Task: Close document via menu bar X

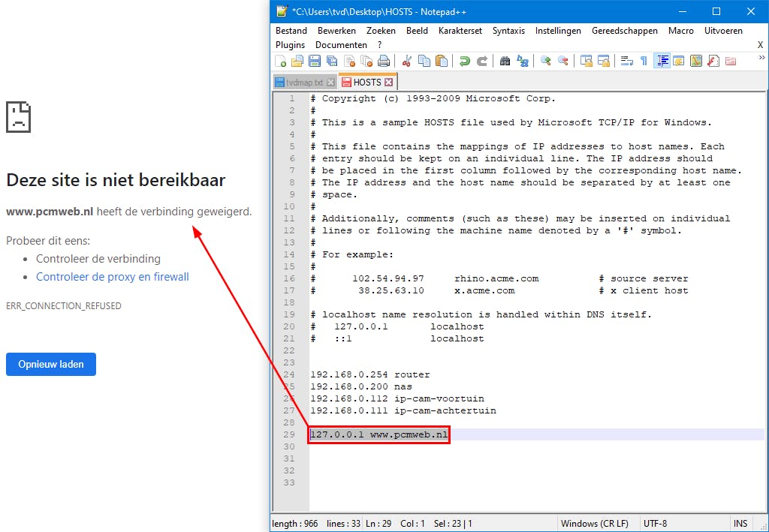Action: tap(760, 44)
